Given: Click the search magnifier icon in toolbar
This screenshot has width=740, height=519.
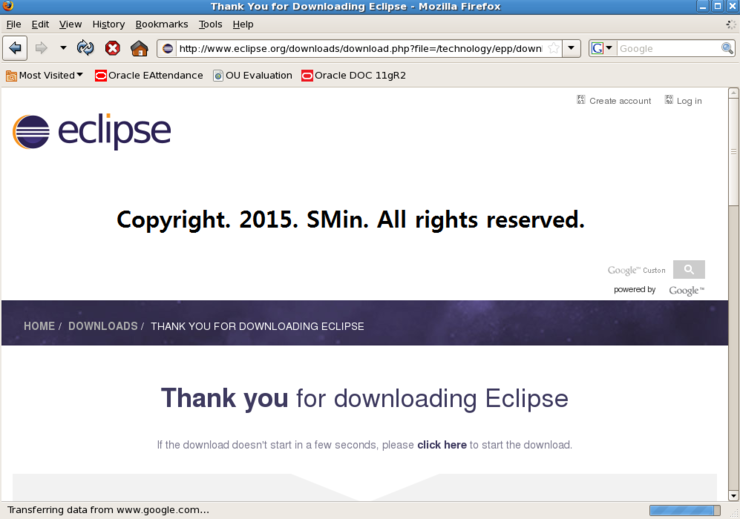Looking at the screenshot, I should pyautogui.click(x=727, y=48).
